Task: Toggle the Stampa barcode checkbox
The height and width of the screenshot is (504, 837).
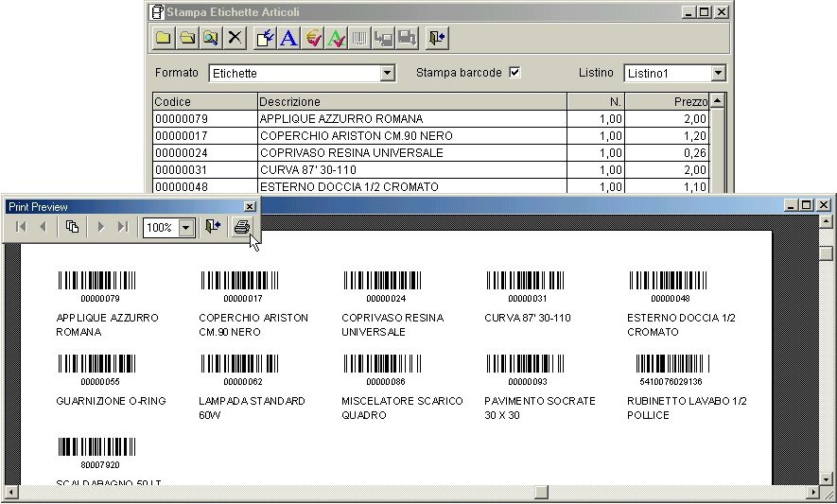Action: [x=514, y=72]
